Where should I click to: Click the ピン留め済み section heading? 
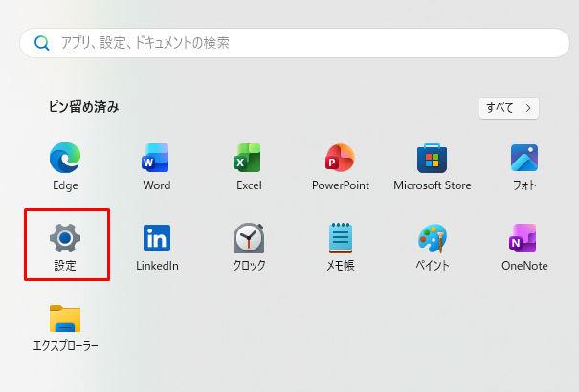click(x=83, y=107)
